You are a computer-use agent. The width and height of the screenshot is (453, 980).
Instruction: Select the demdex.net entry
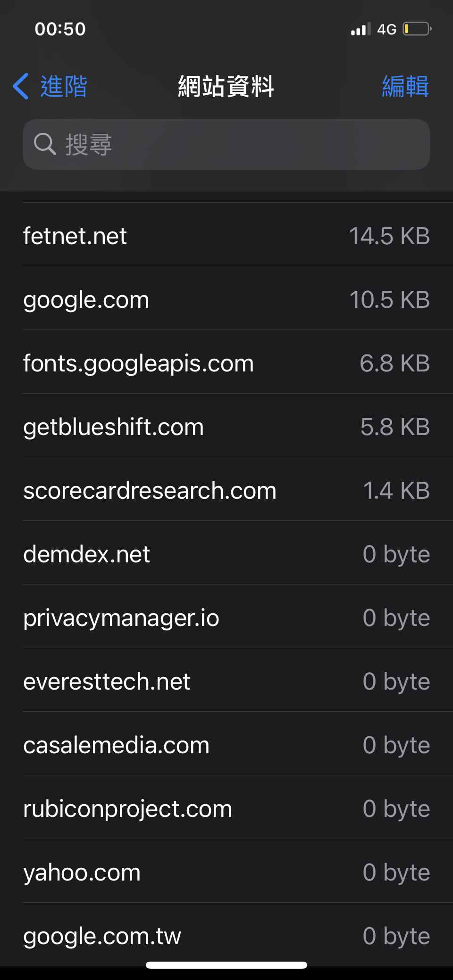[x=226, y=553]
